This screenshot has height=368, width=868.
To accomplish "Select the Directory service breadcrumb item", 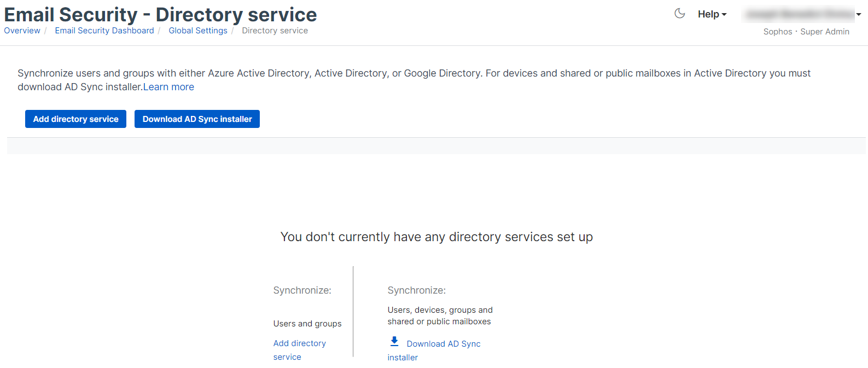I will (x=275, y=31).
